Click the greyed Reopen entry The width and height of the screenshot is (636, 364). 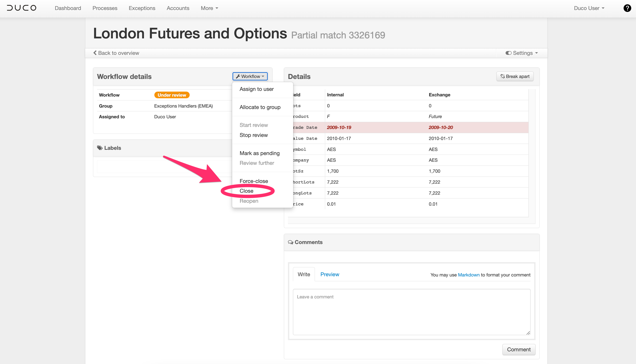coord(249,201)
